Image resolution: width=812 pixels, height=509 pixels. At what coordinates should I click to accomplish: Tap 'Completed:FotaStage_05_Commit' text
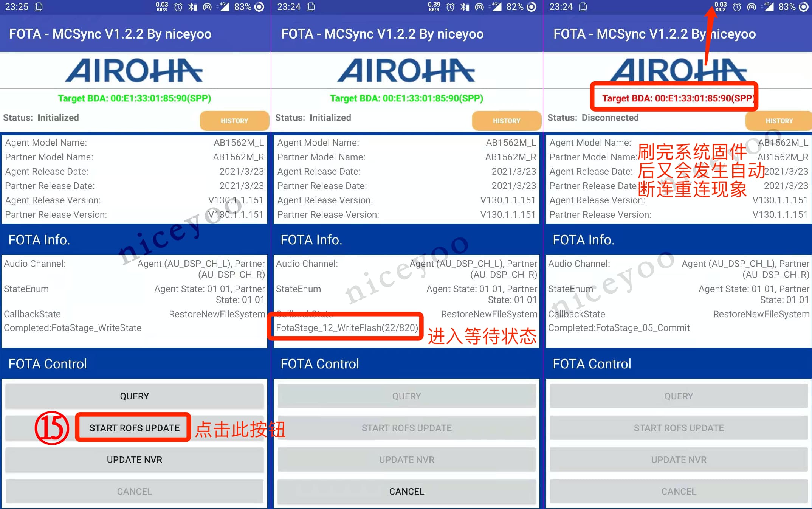(x=619, y=327)
